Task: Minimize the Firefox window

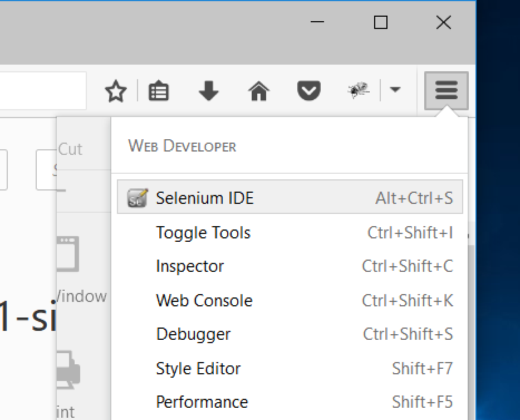Action: coord(317,22)
